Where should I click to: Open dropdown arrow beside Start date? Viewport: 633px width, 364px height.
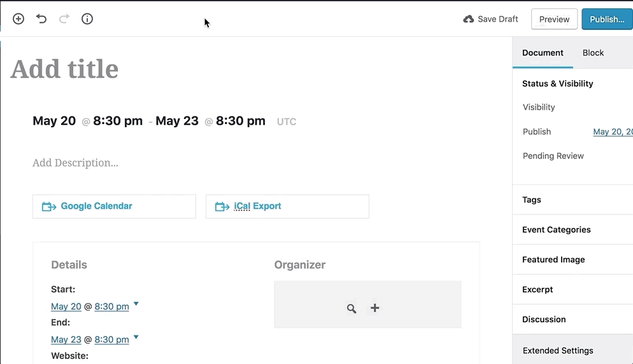[136, 304]
